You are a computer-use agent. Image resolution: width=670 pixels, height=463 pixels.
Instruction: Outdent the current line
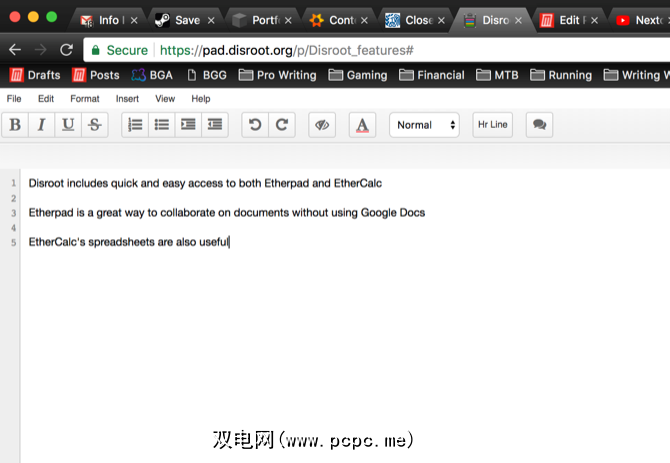click(x=215, y=125)
